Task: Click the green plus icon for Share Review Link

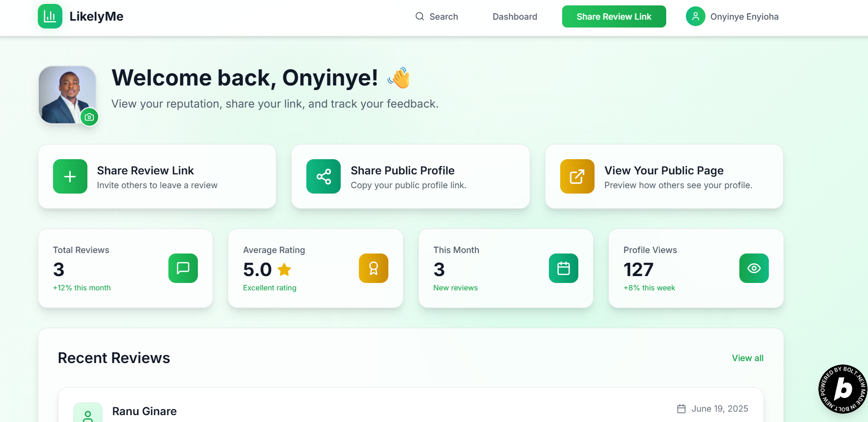Action: (70, 176)
